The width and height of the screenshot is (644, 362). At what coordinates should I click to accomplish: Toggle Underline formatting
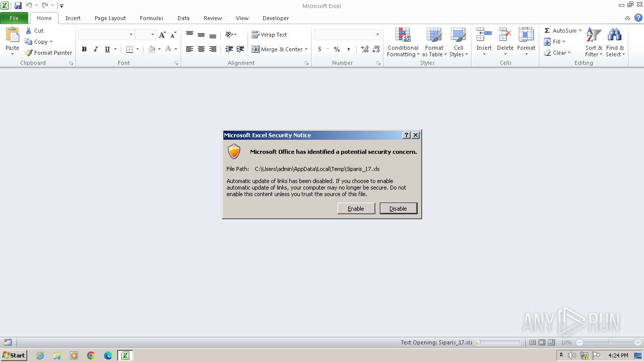(107, 49)
